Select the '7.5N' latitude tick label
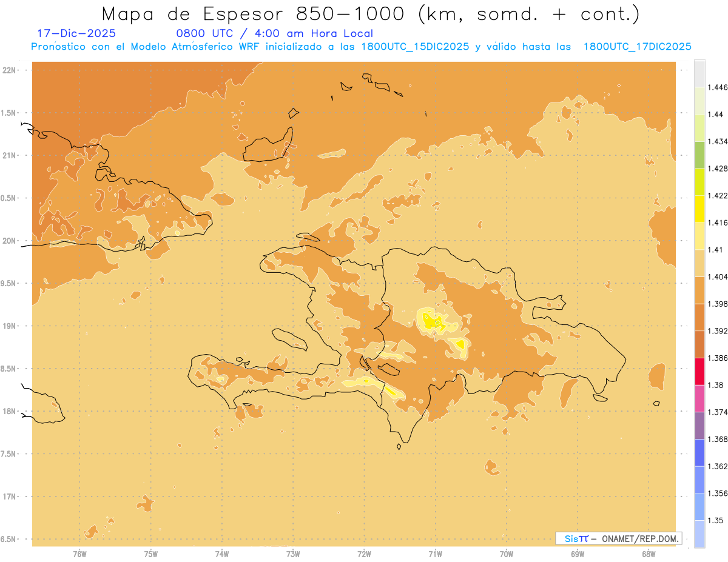 point(9,453)
